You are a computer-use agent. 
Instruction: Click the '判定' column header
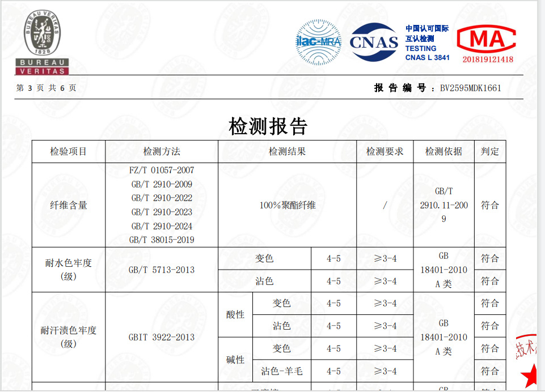coord(490,151)
